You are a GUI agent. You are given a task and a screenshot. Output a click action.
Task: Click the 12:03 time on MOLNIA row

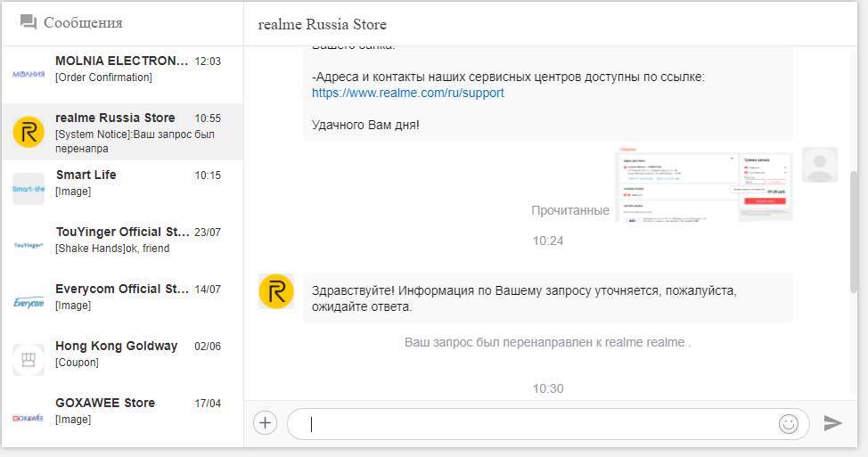click(208, 61)
